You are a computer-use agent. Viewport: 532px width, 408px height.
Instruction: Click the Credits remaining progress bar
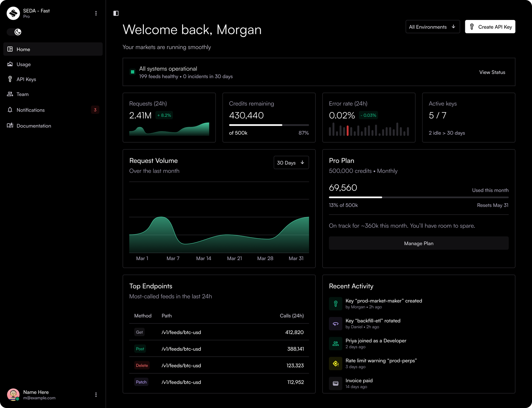coord(269,125)
